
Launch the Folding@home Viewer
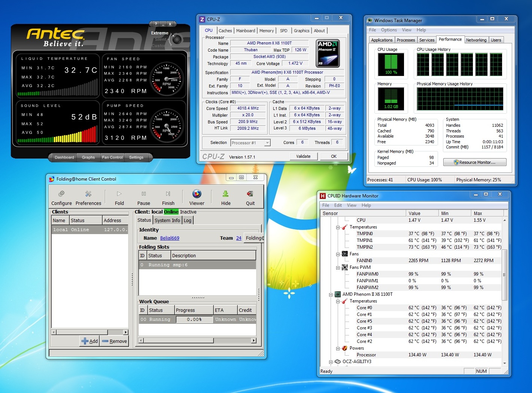coord(197,194)
